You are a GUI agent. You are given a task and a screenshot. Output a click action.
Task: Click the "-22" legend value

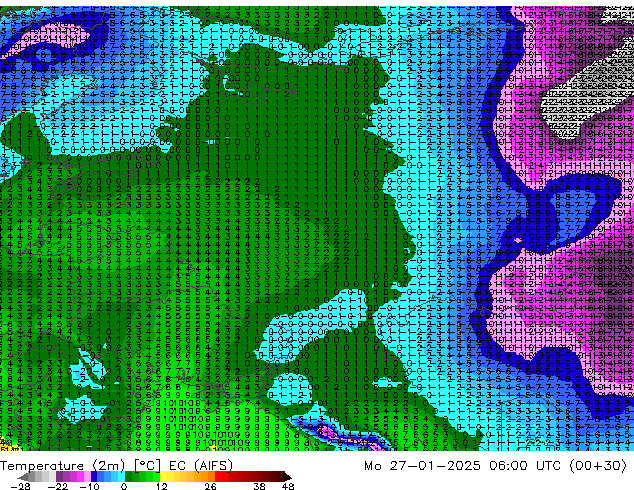[x=58, y=486]
